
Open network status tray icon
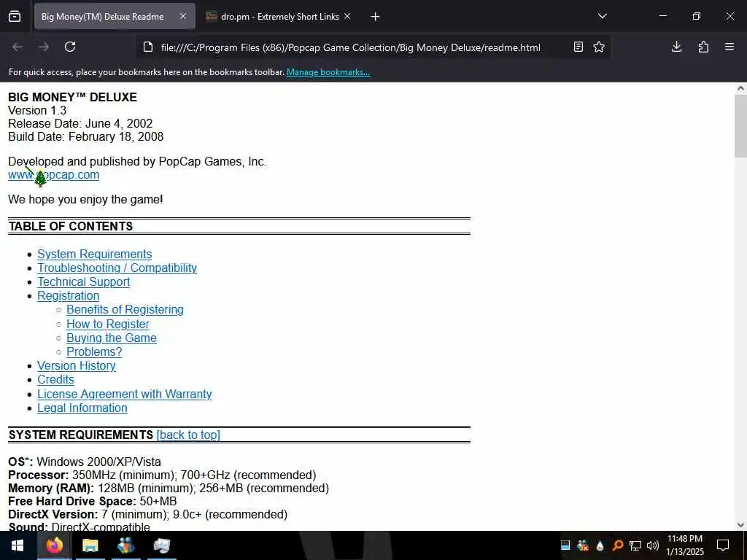(x=635, y=545)
